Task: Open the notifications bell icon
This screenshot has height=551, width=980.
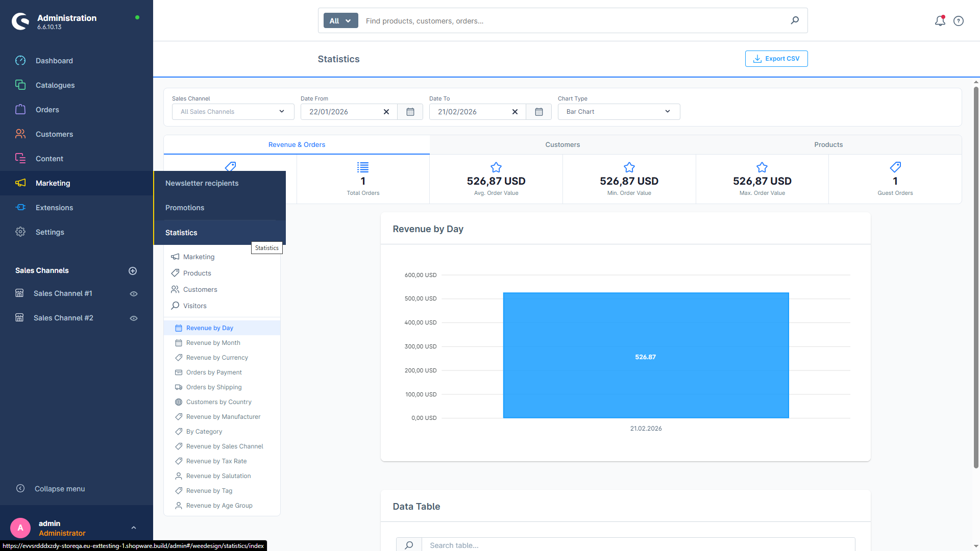Action: coord(940,20)
